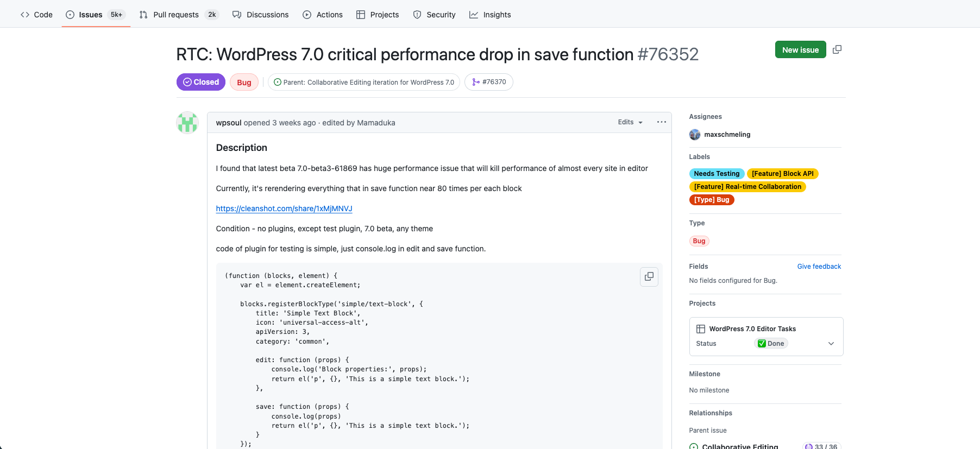Open the Edits dropdown
The height and width of the screenshot is (449, 980).
[630, 122]
